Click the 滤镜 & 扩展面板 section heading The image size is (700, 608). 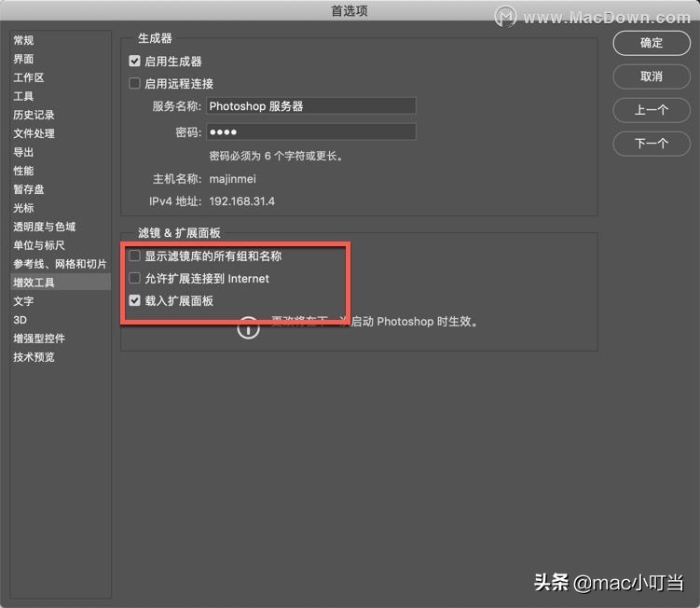click(x=179, y=233)
